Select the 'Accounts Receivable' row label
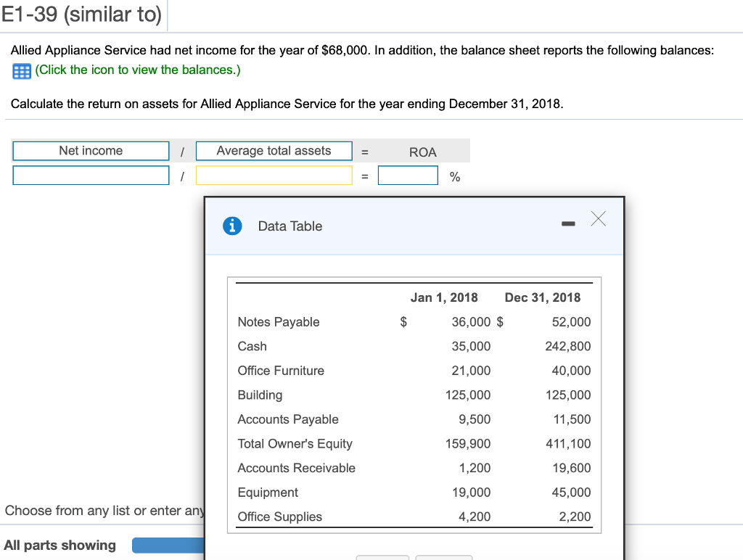This screenshot has height=560, width=743. tap(297, 468)
